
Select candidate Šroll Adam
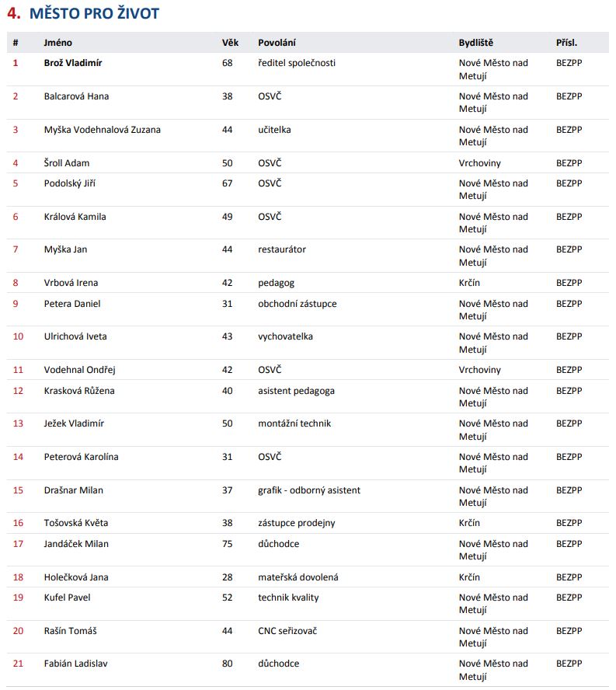tap(67, 163)
